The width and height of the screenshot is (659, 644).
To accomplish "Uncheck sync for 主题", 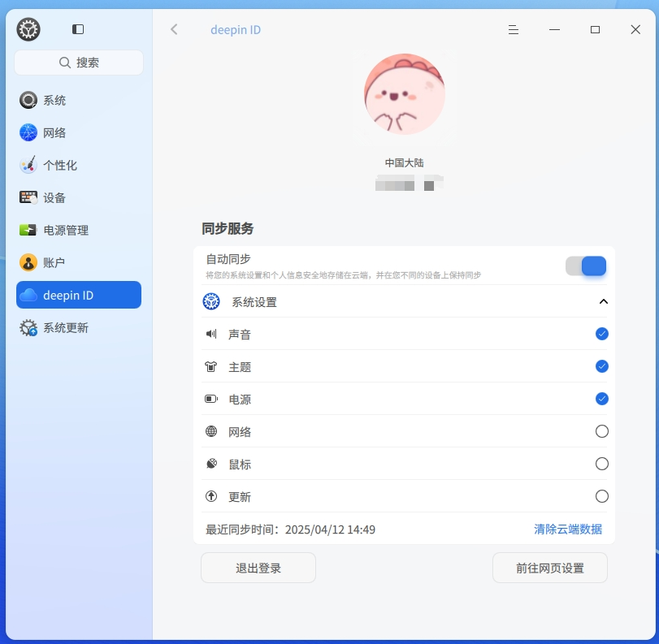I will click(x=602, y=366).
